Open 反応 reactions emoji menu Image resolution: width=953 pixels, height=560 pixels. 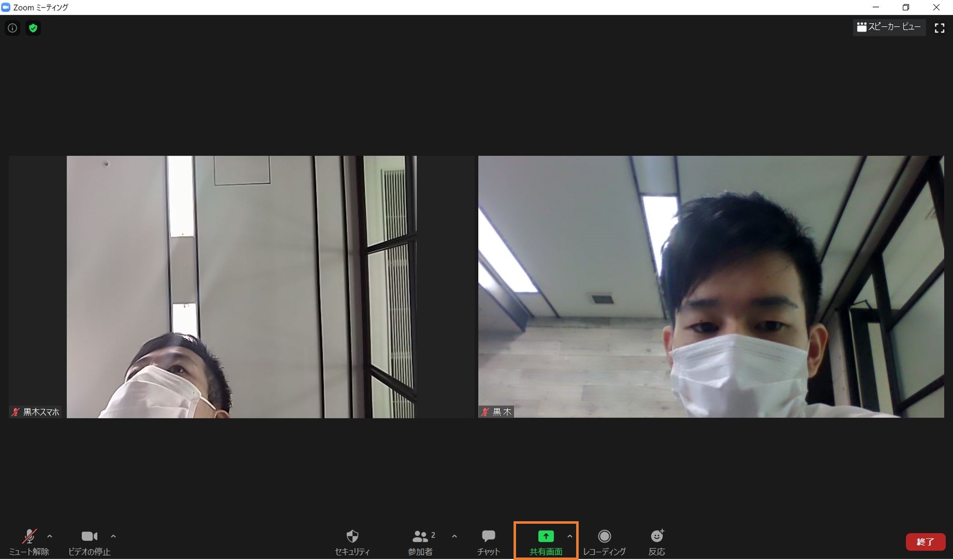pyautogui.click(x=657, y=542)
